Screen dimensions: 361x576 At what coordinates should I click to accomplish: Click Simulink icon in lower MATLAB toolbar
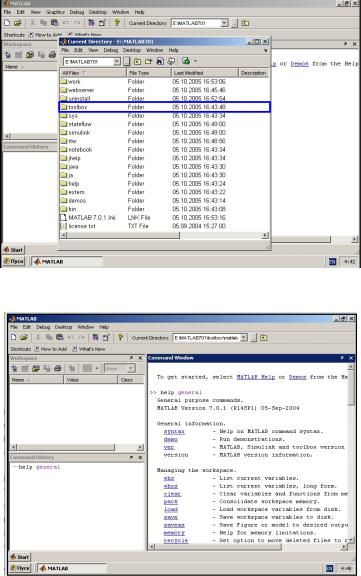pos(95,337)
